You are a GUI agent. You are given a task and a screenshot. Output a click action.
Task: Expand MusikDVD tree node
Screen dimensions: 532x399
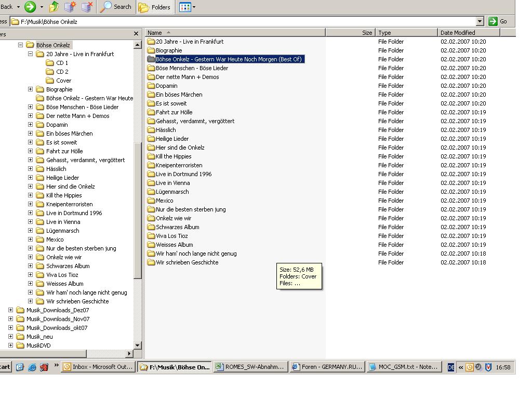pos(10,345)
